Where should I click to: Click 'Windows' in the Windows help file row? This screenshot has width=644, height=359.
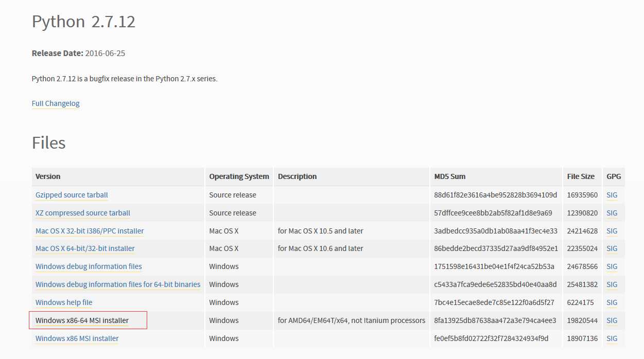224,302
